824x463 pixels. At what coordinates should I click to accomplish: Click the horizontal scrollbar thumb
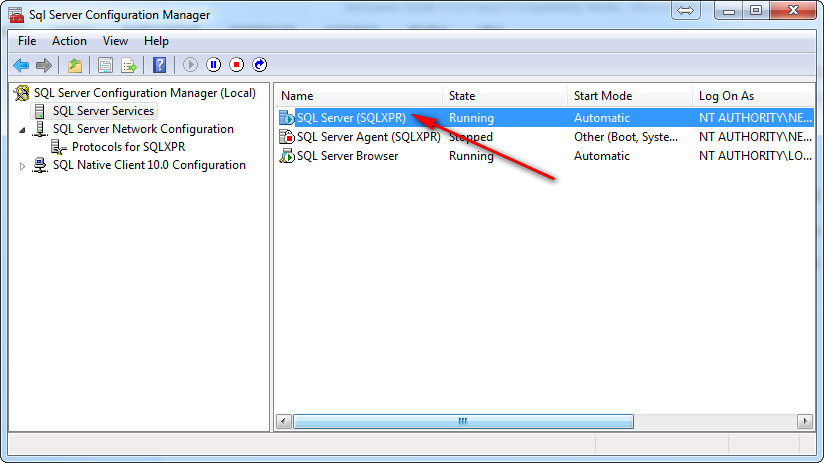coord(463,421)
